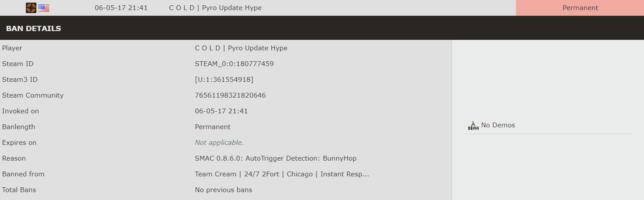Select the Steam ID value STEAM_0:0:180777459
Image resolution: width=644 pixels, height=200 pixels.
point(234,64)
